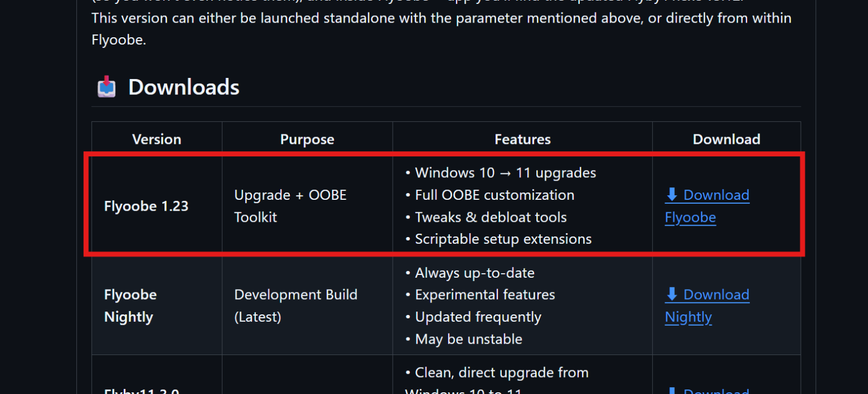The width and height of the screenshot is (868, 394).
Task: Click the Experimental features bullet
Action: pos(485,295)
